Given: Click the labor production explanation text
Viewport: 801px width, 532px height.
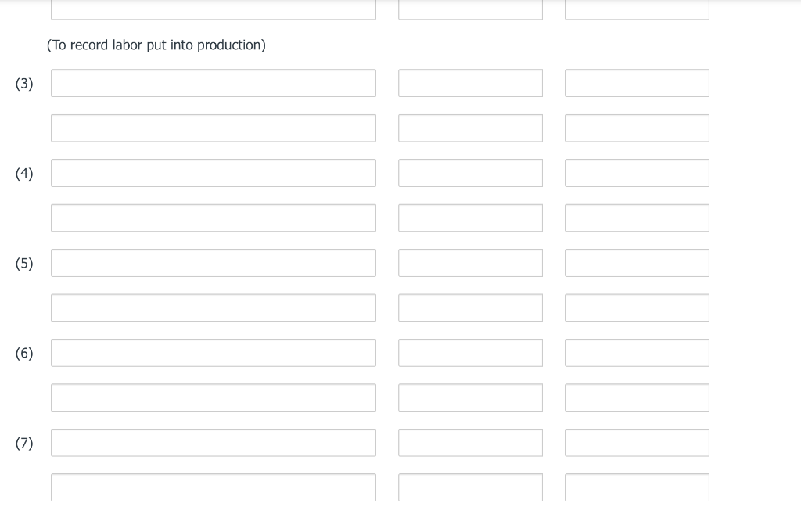Looking at the screenshot, I should click(156, 45).
